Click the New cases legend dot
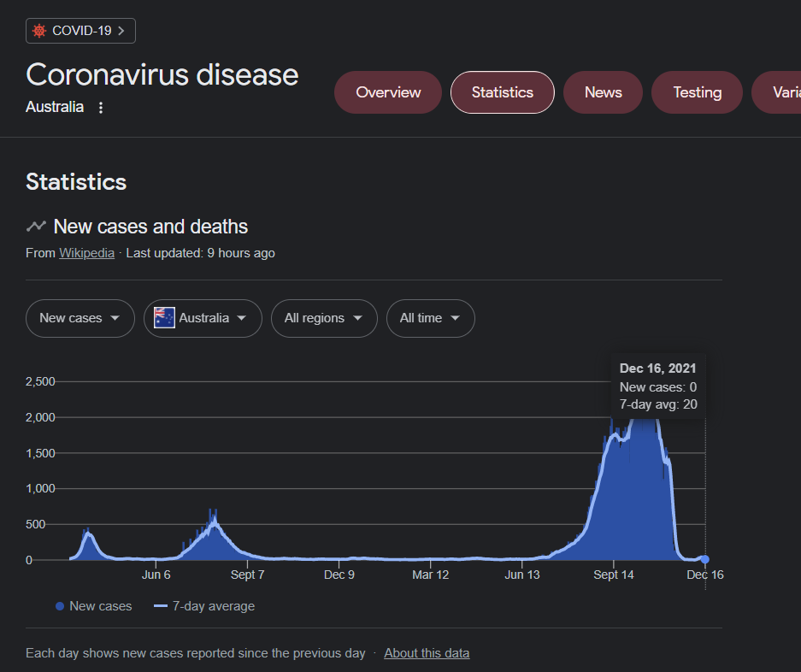The image size is (801, 672). pyautogui.click(x=60, y=606)
